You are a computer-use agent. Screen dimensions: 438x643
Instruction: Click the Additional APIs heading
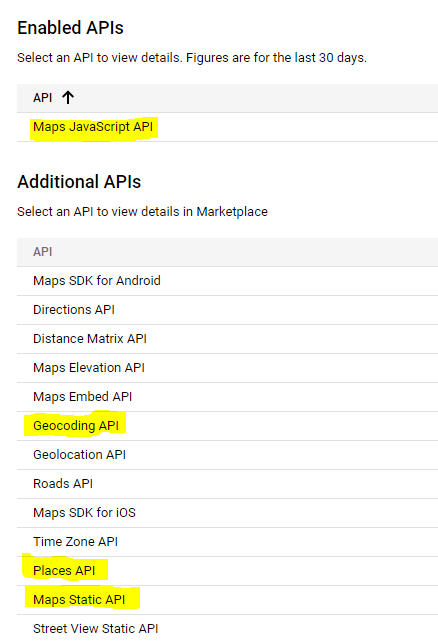[79, 182]
